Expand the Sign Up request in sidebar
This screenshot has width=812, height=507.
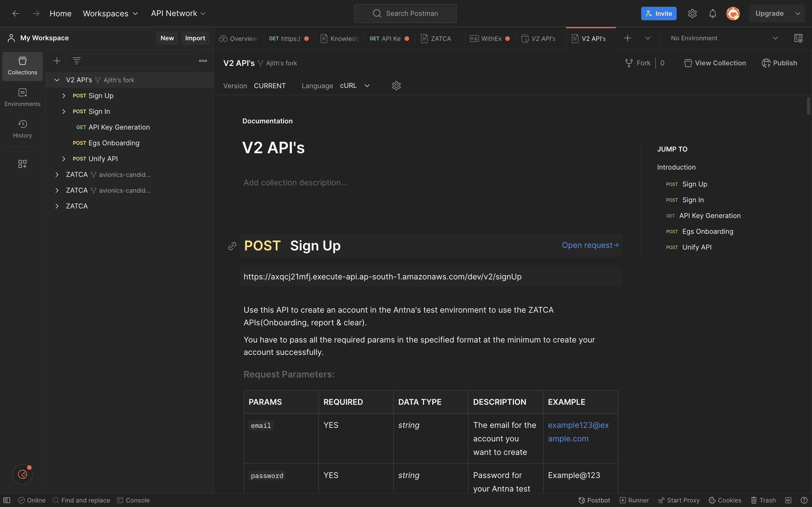[x=64, y=95]
